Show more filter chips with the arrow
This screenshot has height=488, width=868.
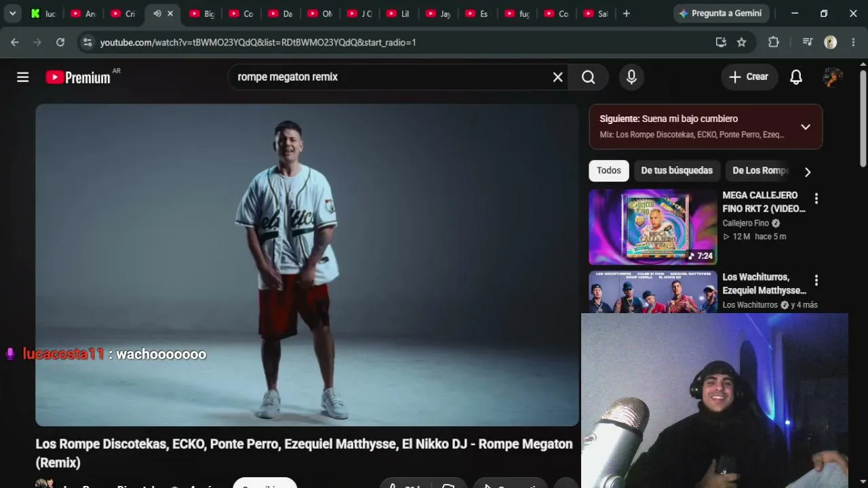808,171
